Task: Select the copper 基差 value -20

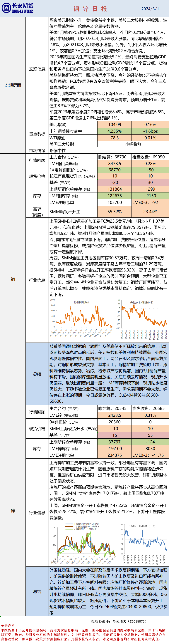Action: click(x=115, y=182)
